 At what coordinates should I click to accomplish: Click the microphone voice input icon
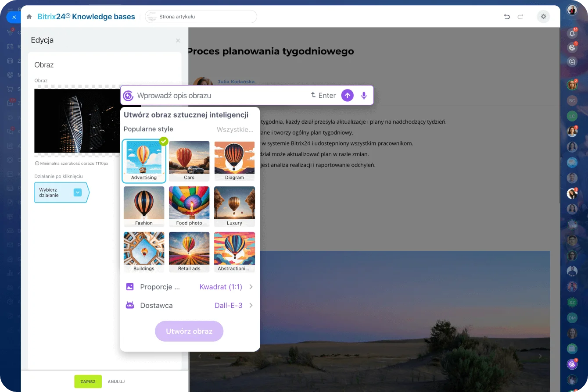coord(364,96)
